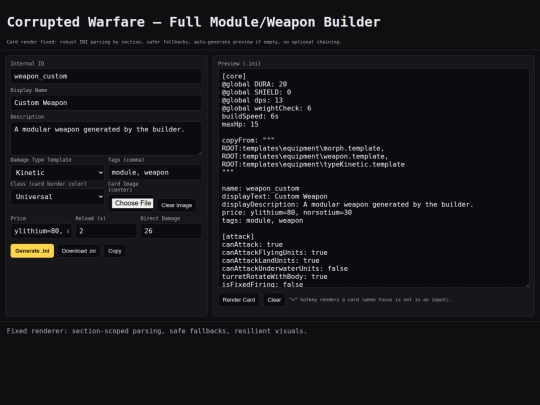
Task: Click the hotkey renders a card hint
Action: 370,300
